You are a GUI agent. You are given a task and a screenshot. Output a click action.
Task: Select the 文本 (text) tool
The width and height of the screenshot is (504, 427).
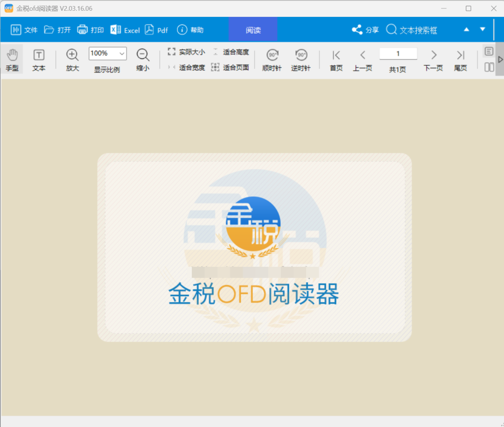[39, 58]
